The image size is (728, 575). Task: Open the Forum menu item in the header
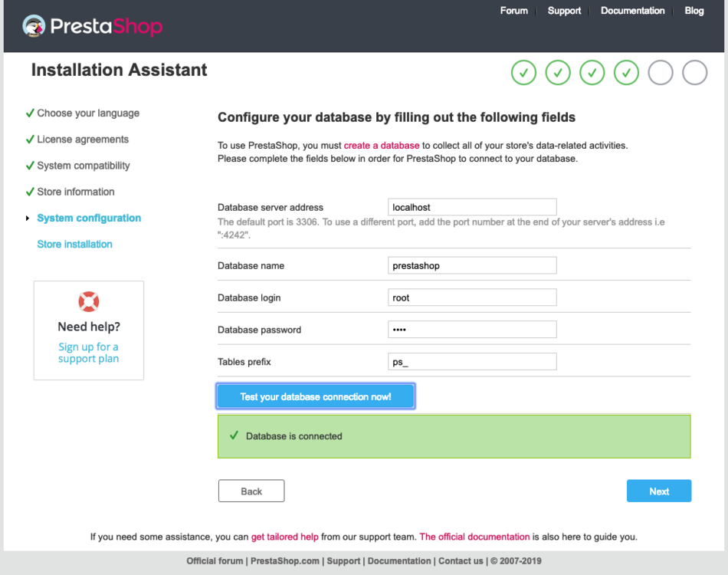pos(513,11)
